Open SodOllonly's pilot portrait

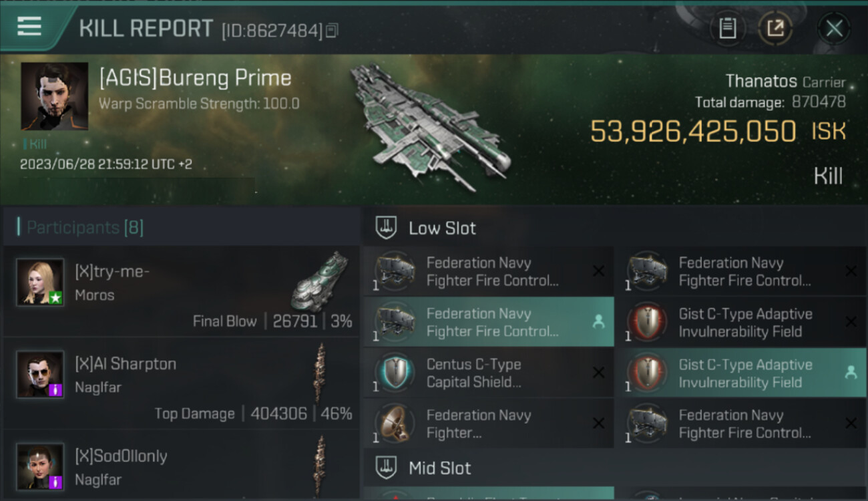(40, 466)
